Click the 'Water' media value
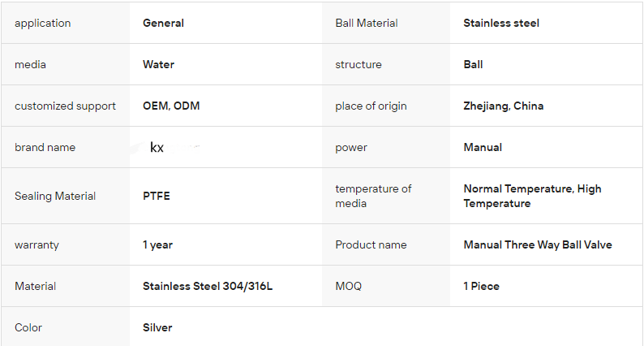 [158, 64]
